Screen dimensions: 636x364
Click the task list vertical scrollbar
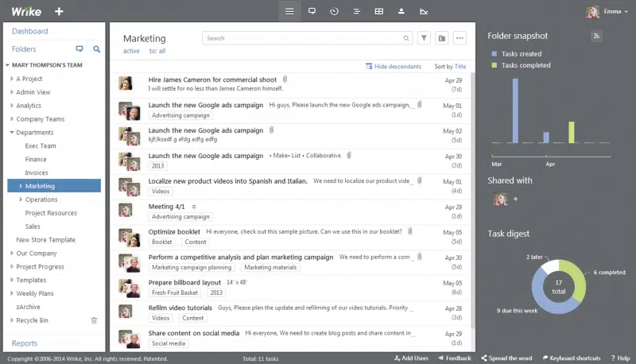473,200
